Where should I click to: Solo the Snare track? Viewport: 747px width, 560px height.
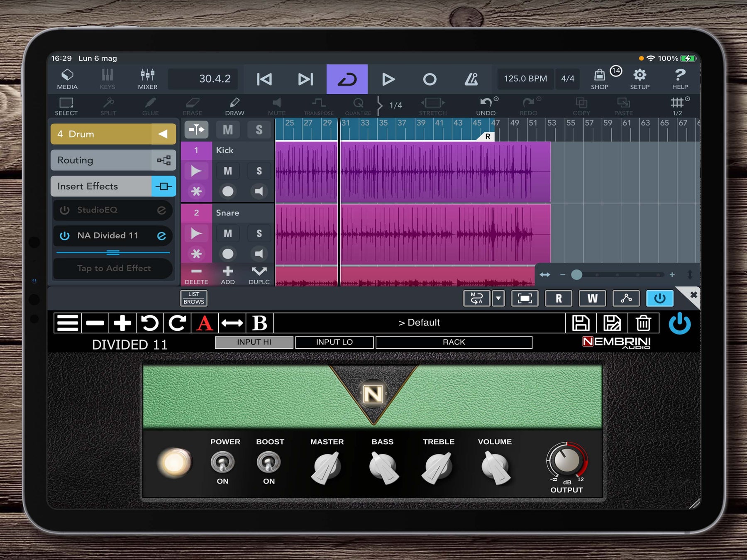click(x=259, y=233)
